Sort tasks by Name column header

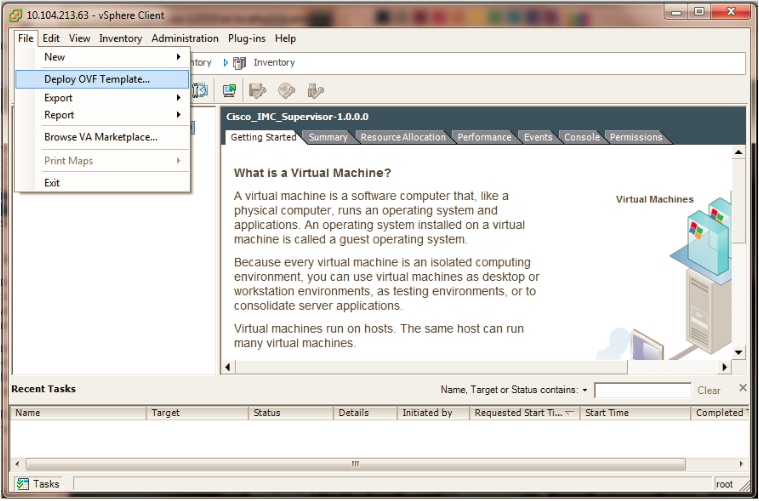pos(78,413)
